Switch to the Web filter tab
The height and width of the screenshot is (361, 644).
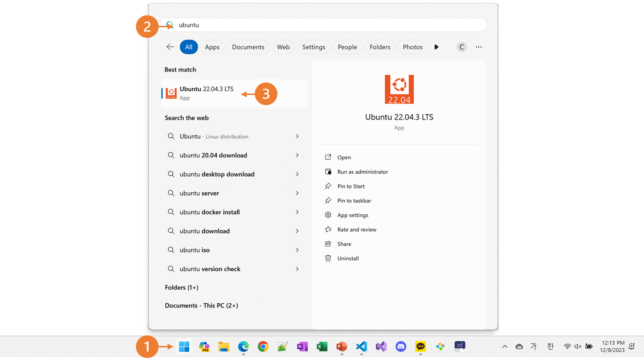point(283,47)
